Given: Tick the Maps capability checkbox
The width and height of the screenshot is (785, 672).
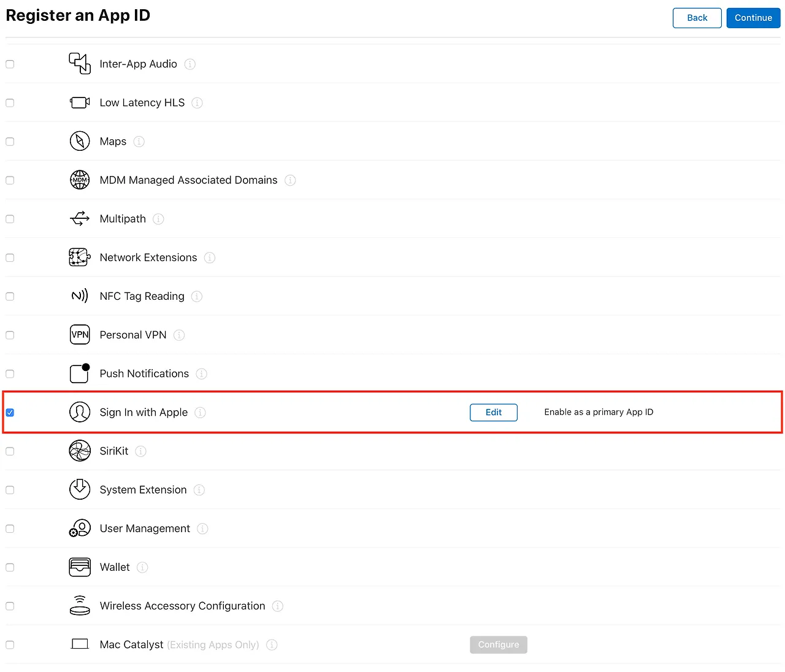Looking at the screenshot, I should [x=10, y=142].
